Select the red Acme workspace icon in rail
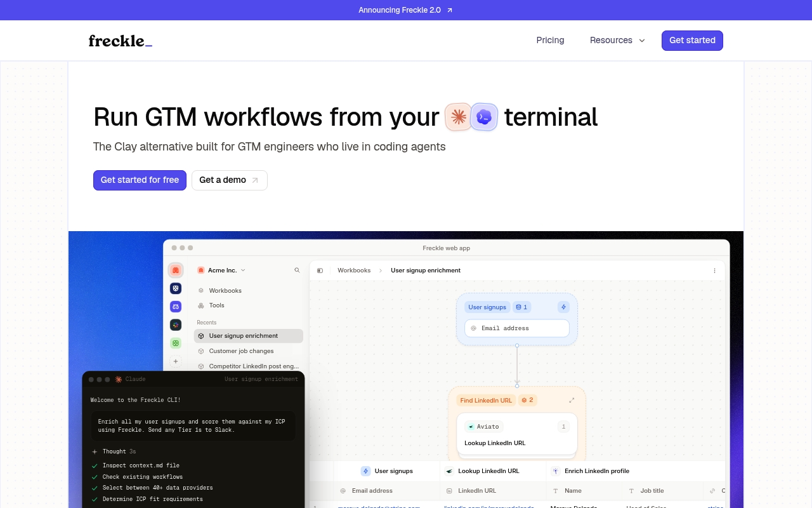This screenshot has height=508, width=812. 176,271
